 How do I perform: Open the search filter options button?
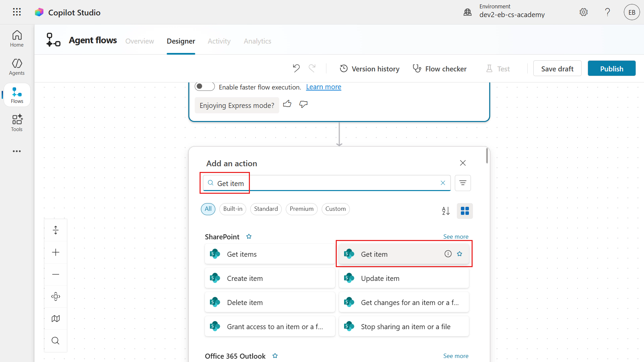(x=463, y=183)
